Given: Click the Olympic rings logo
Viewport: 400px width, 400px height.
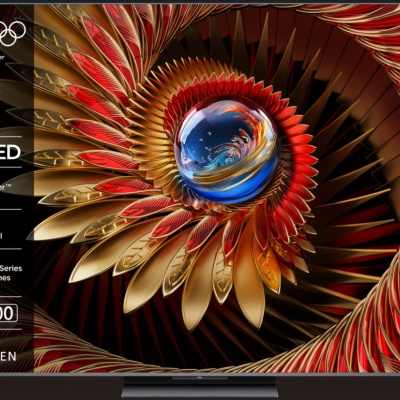Looking at the screenshot, I should tap(13, 34).
